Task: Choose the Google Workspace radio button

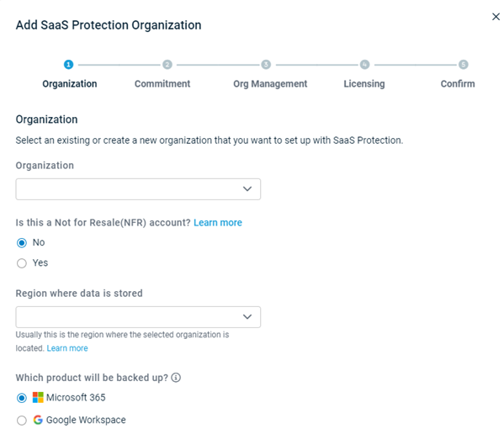Action: tap(22, 421)
